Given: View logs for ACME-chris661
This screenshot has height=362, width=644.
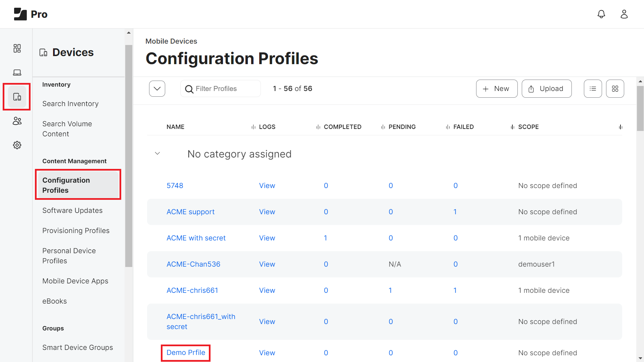Looking at the screenshot, I should click(x=267, y=290).
